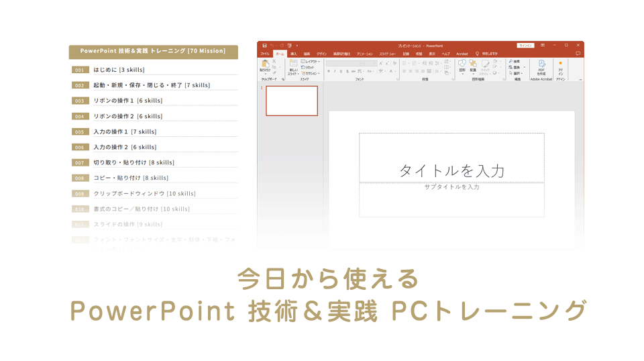Start slideshow from quick access toolbar icon
The height and width of the screenshot is (361, 644).
290,46
